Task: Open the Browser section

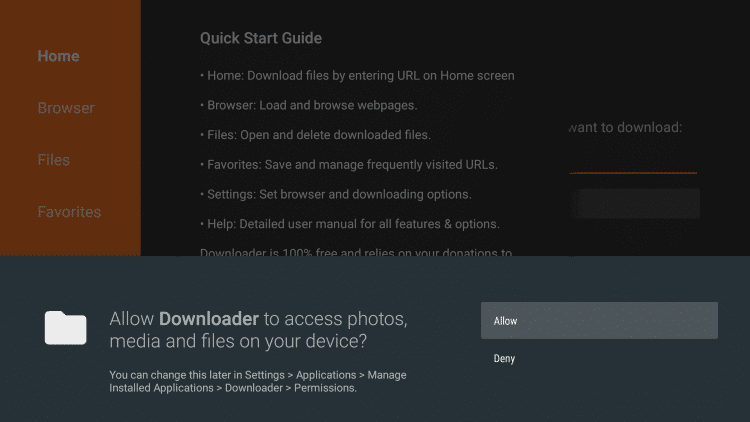Action: click(66, 108)
